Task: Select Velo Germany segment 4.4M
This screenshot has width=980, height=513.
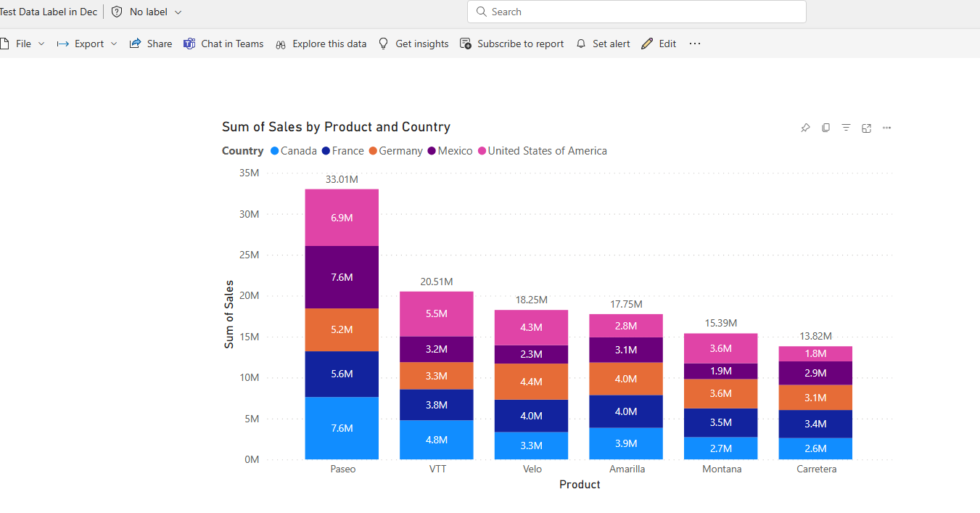Action: [532, 382]
